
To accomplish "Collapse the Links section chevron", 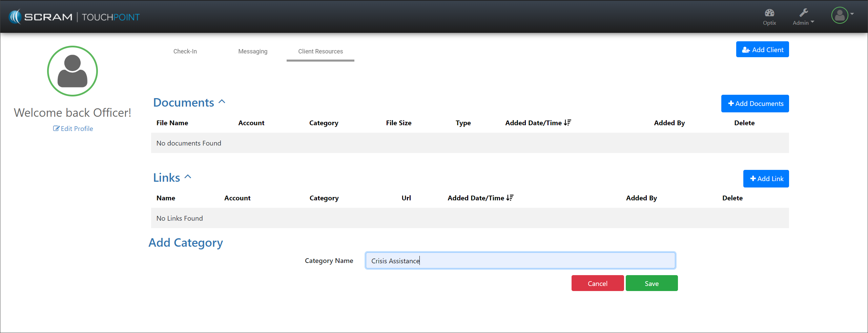I will 188,177.
